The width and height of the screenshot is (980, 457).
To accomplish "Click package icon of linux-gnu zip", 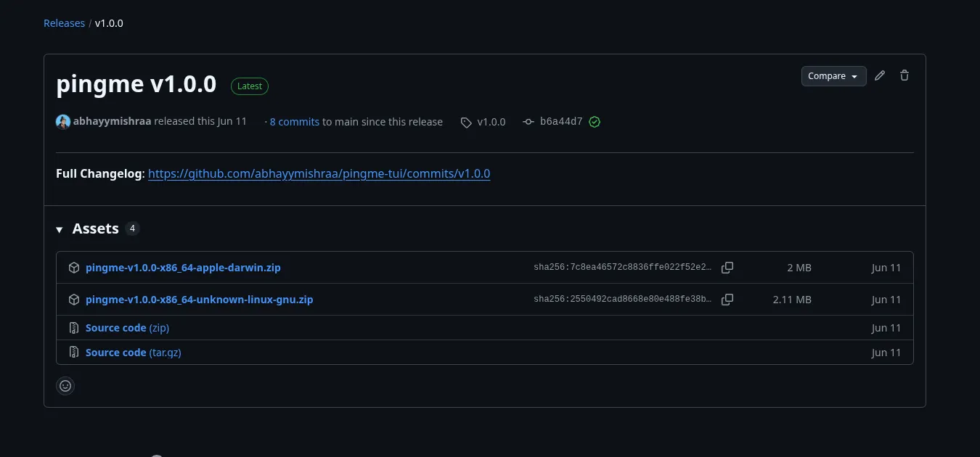I will click(x=73, y=300).
